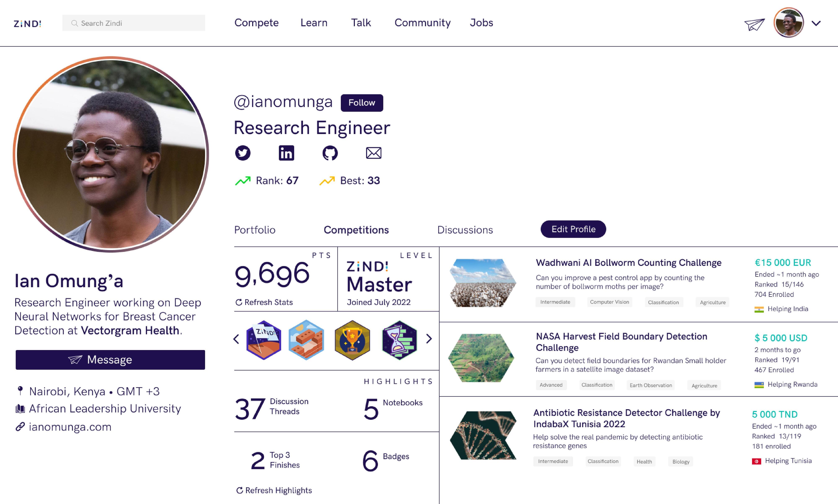
Task: Show previous badges with left arrow
Action: click(x=236, y=339)
